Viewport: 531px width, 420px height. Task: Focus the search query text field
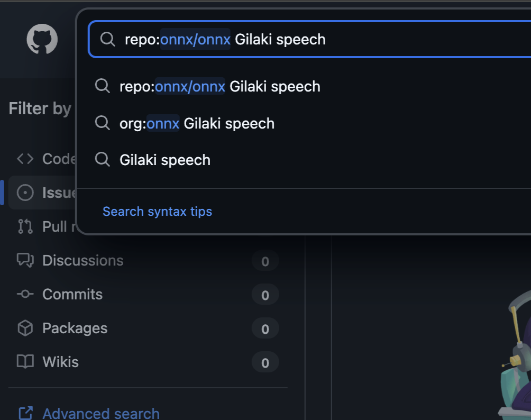tap(370, 39)
